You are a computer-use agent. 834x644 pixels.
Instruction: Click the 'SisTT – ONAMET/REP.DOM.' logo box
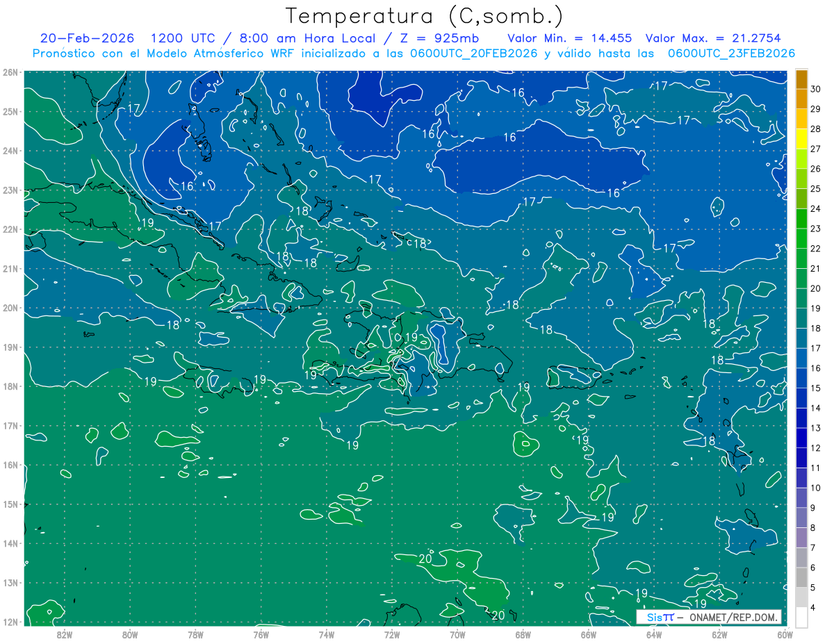point(709,617)
